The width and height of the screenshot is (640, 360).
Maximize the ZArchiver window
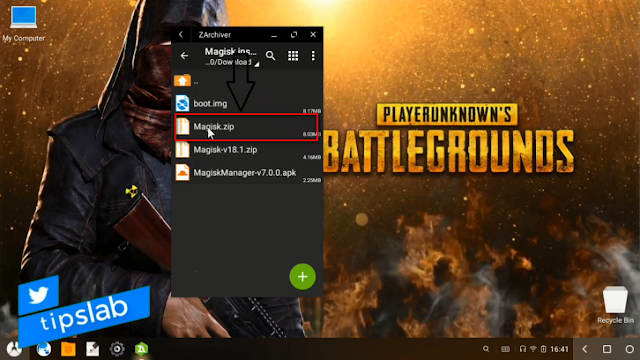pos(294,35)
